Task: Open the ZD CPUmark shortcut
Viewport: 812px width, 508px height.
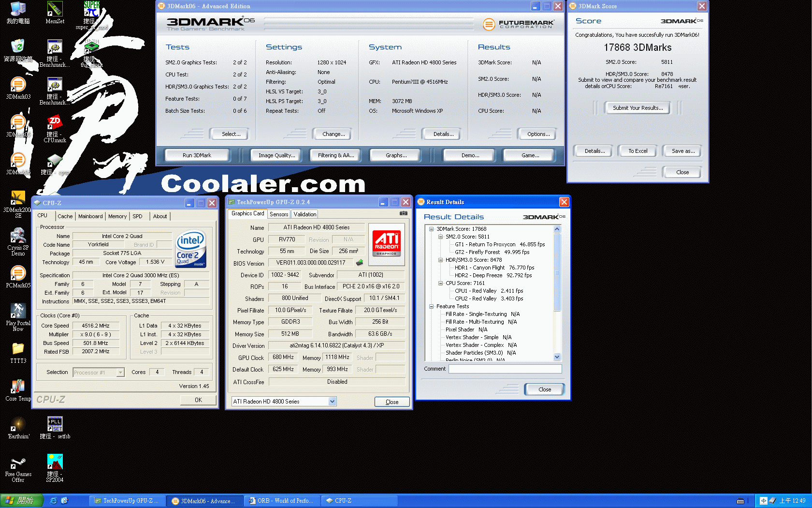Action: coord(55,129)
